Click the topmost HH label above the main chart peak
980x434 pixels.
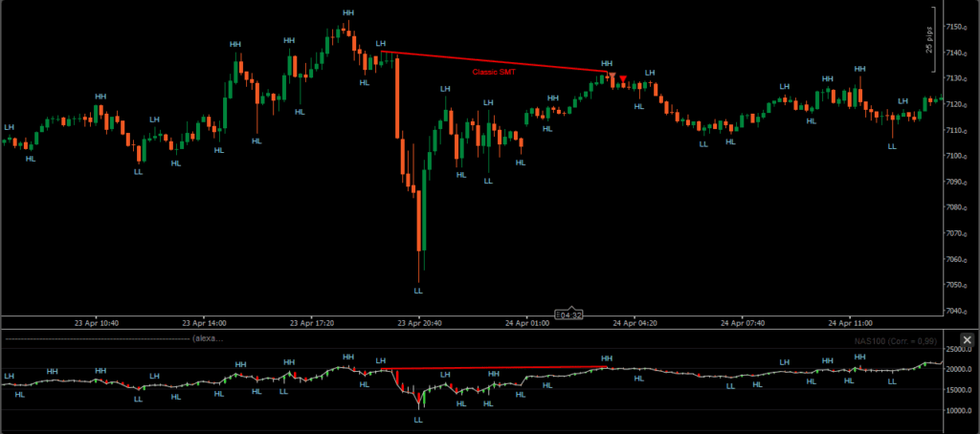point(348,12)
